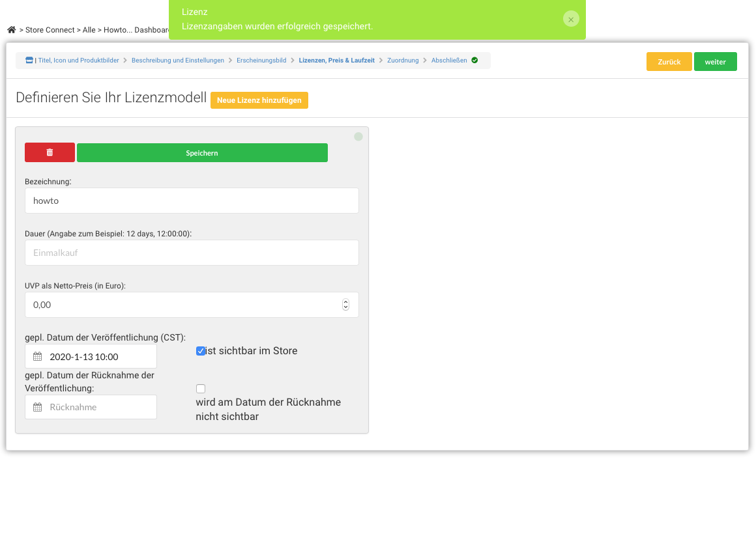The width and height of the screenshot is (756, 560).
Task: Focus the Dauer Einmalkauf input field
Action: pyautogui.click(x=192, y=253)
